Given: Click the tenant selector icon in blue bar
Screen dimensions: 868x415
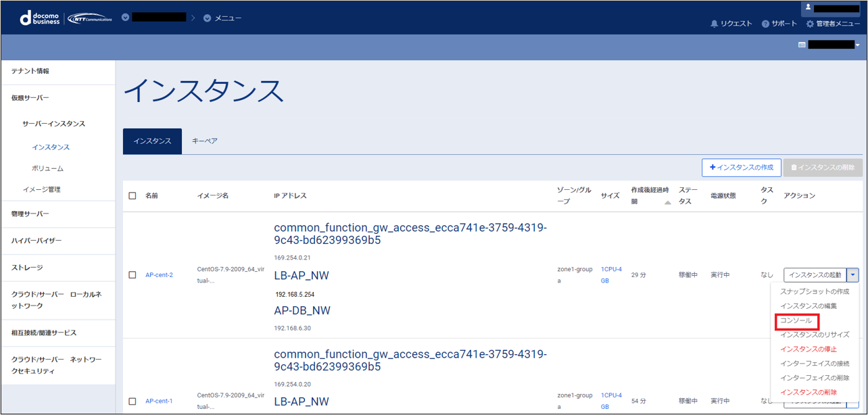Looking at the screenshot, I should click(x=802, y=45).
